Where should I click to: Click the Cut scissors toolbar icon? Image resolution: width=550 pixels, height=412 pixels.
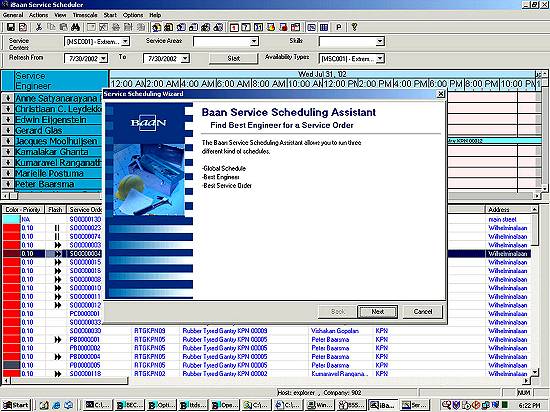pos(39,27)
